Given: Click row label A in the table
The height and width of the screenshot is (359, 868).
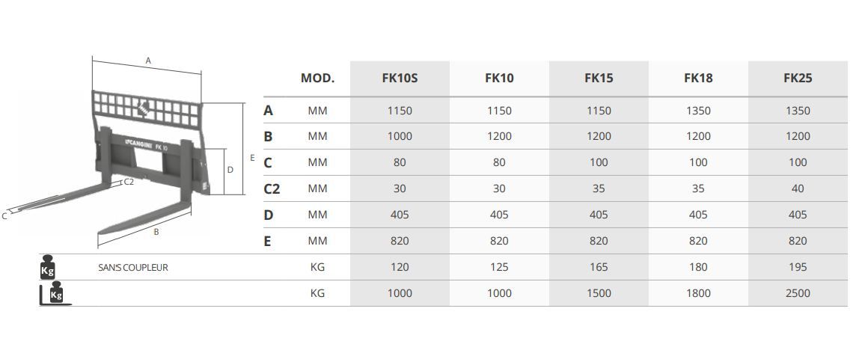Looking at the screenshot, I should click(269, 111).
